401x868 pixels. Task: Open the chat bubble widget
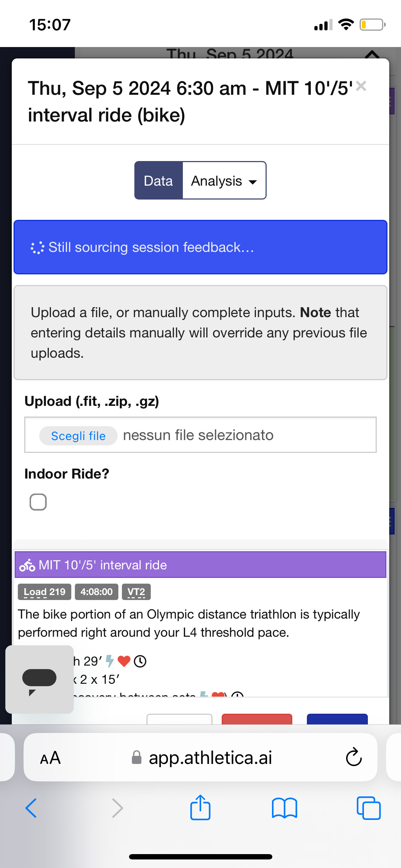40,680
